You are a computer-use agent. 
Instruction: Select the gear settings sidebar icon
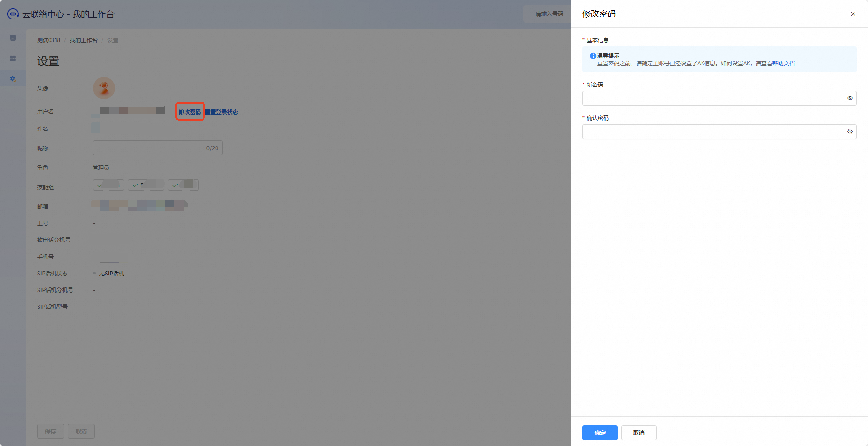(x=13, y=79)
